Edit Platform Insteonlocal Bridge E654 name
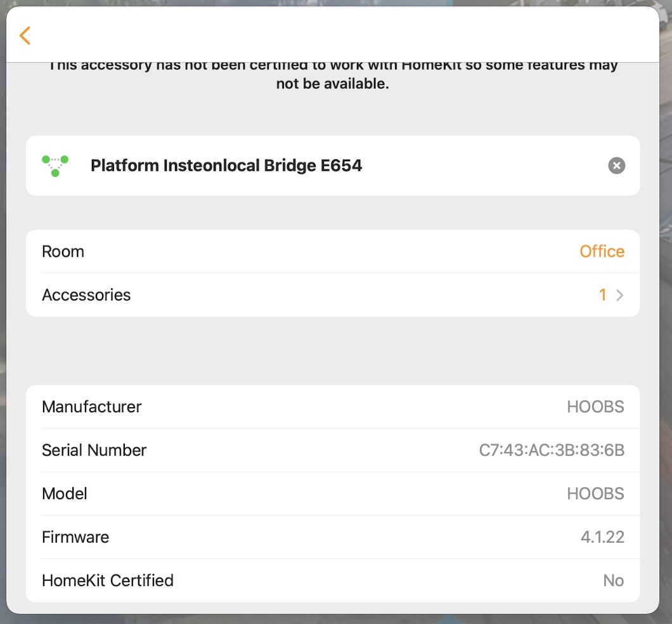This screenshot has width=672, height=624. [x=226, y=166]
